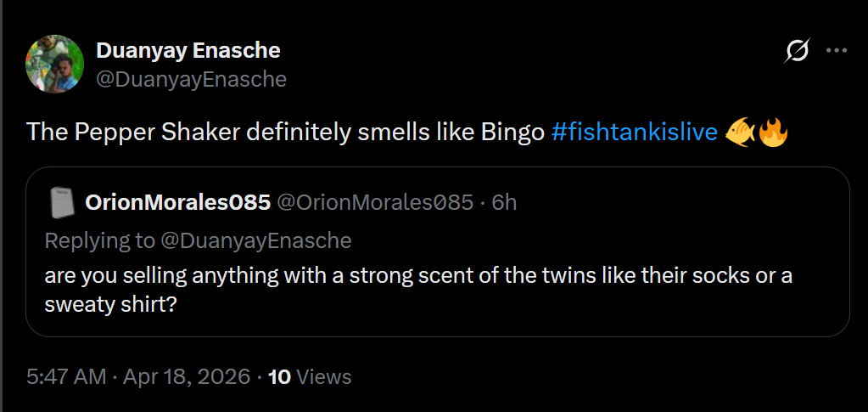Click the 5:47 AM · Apr 18, 2026 timestamp
Viewport: 868px width, 412px height.
(x=137, y=376)
